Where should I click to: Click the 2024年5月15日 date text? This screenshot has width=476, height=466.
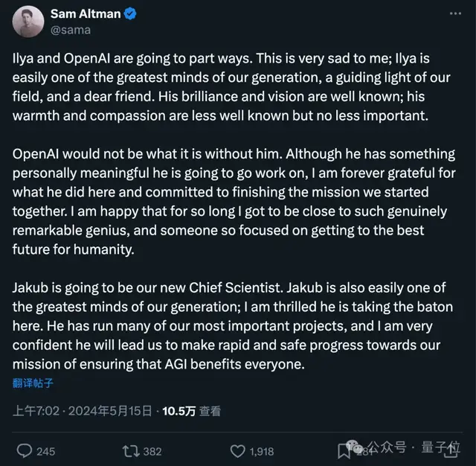110,411
